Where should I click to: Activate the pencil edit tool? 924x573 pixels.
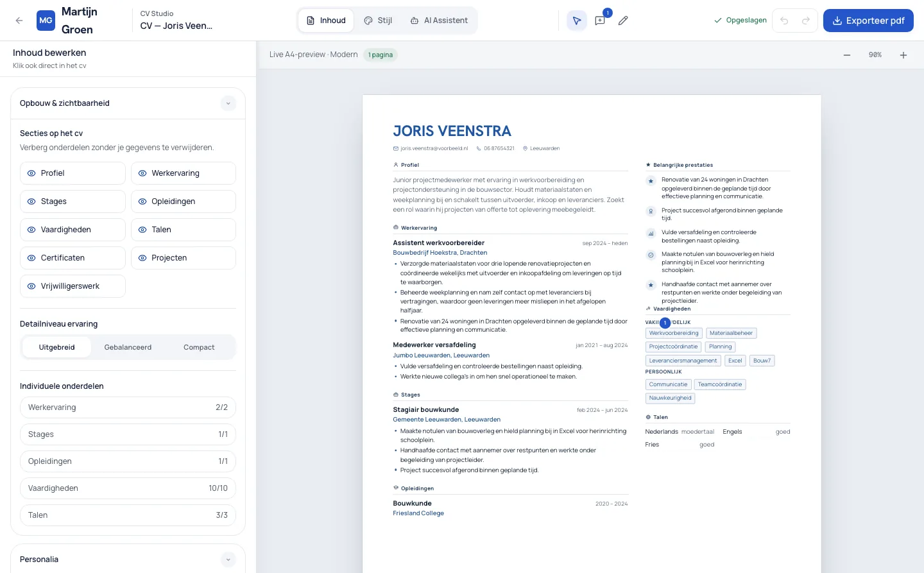(623, 21)
